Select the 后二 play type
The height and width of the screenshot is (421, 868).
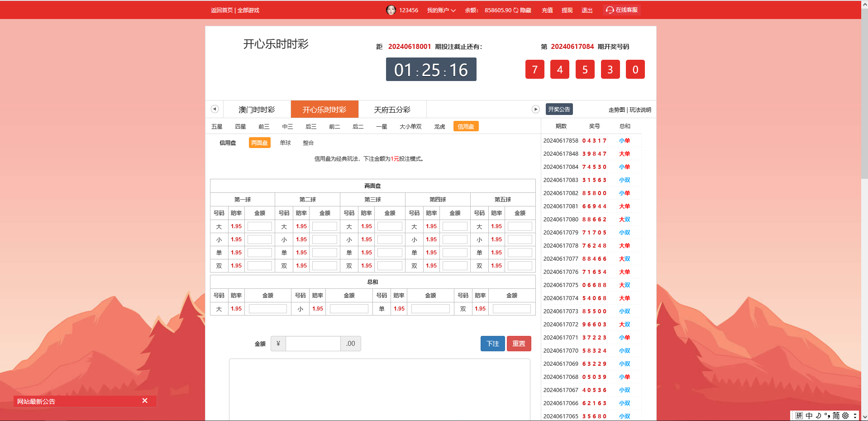(358, 126)
